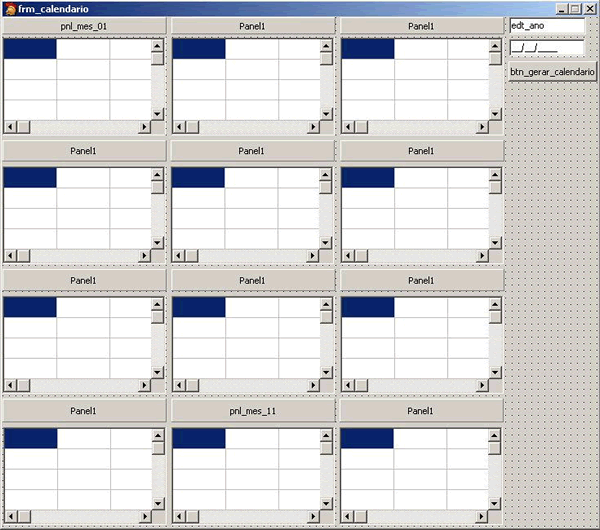Click the frm_calendario form icon in title bar

10,8
